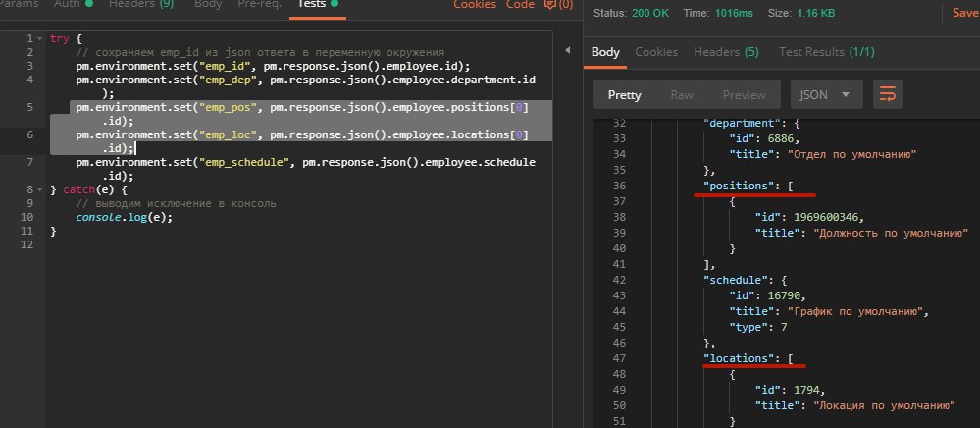Image resolution: width=980 pixels, height=428 pixels.
Task: Open the Auth request tab
Action: click(x=74, y=4)
